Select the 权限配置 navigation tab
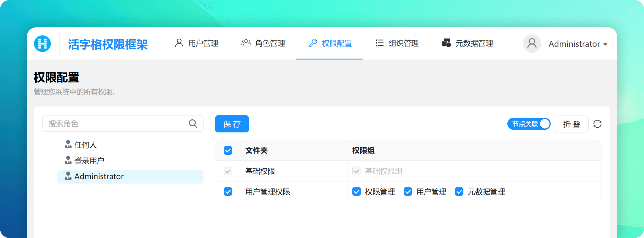Screen dimensions: 644x238 (x=329, y=43)
